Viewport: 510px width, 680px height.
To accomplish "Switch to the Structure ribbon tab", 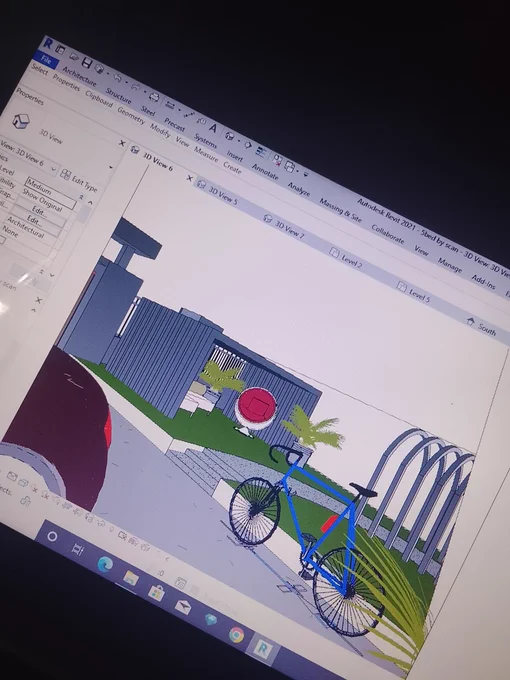I will point(118,96).
